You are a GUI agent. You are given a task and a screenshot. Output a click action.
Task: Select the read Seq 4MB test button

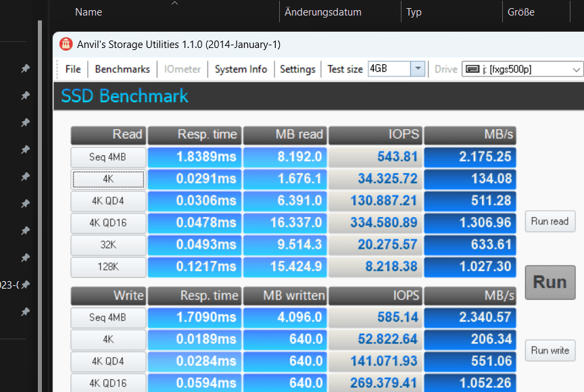click(x=108, y=157)
